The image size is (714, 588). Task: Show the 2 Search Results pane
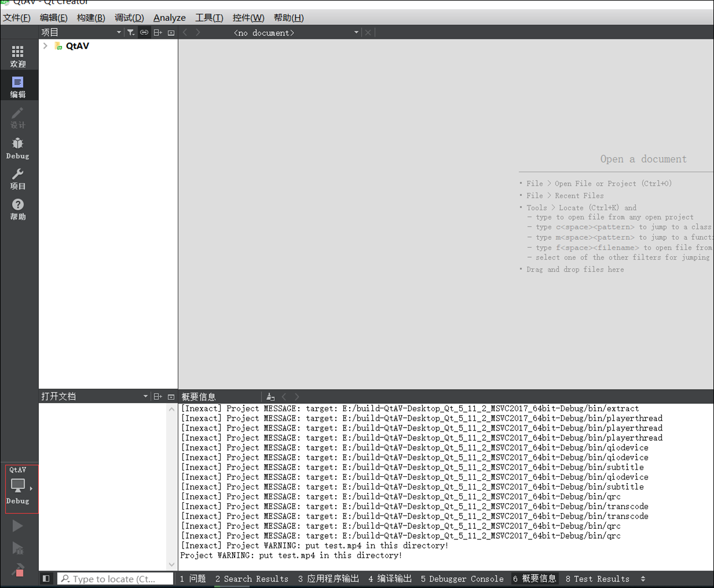tap(252, 579)
